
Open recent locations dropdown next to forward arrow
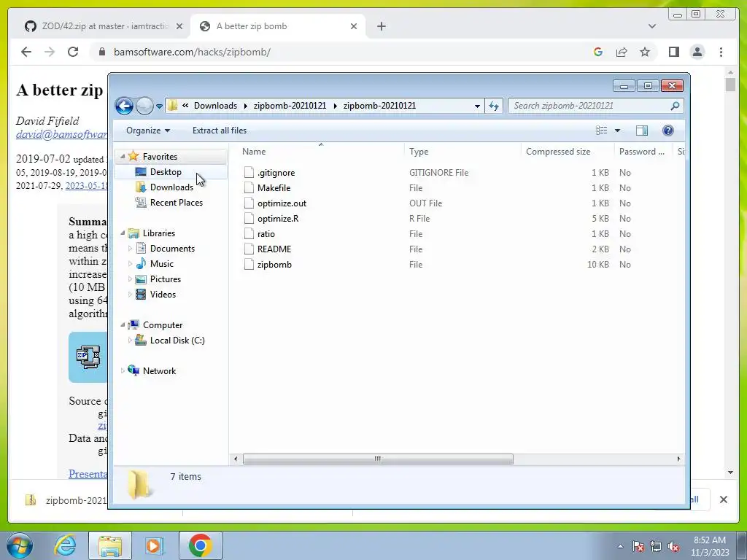159,106
